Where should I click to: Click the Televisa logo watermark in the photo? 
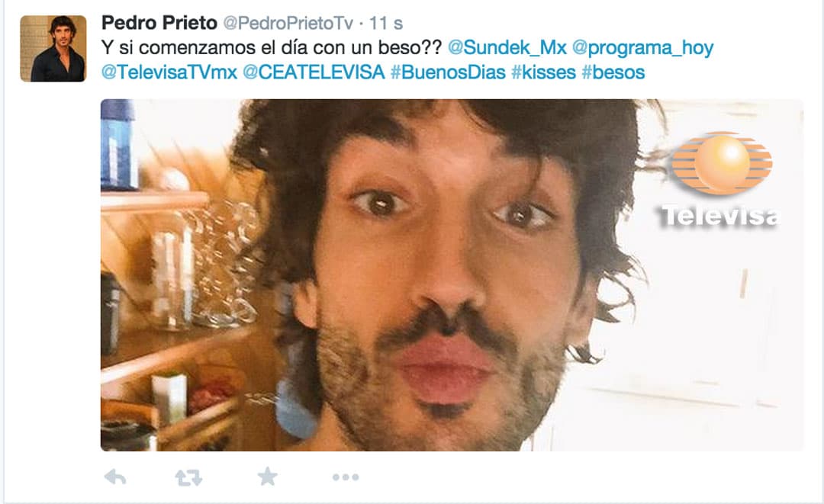click(721, 179)
